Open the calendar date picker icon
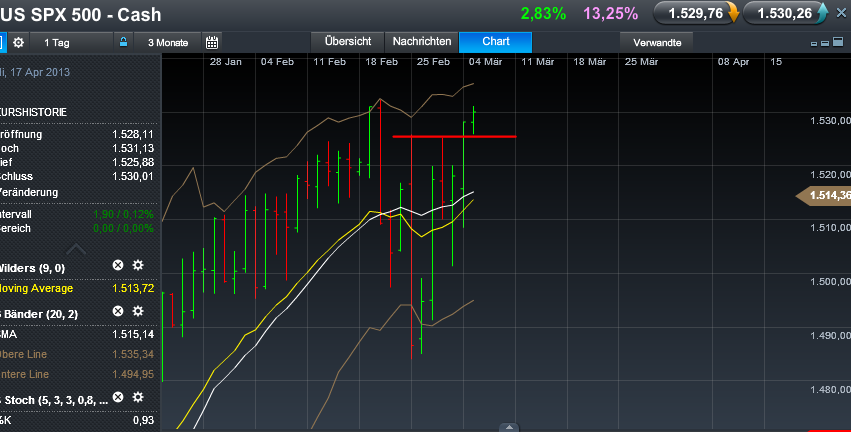Image resolution: width=851 pixels, height=432 pixels. (x=212, y=42)
